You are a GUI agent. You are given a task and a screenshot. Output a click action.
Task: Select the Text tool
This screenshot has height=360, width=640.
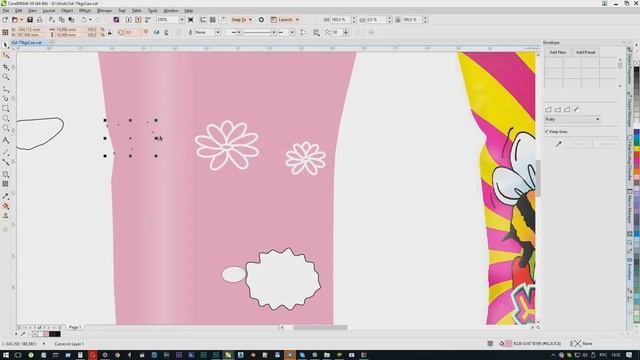(x=6, y=140)
